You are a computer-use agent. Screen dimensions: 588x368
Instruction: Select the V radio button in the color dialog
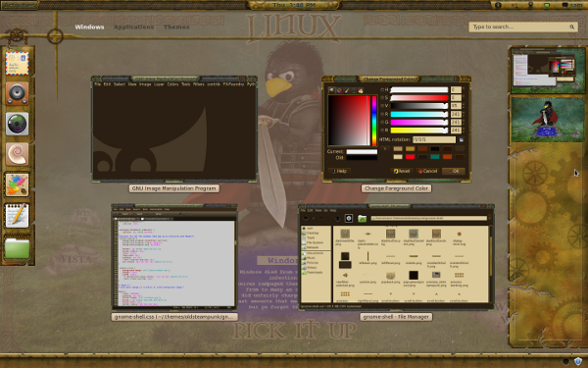[x=382, y=106]
